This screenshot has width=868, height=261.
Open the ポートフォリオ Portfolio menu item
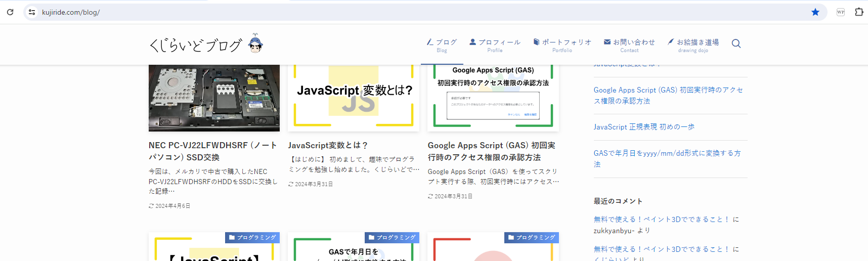562,46
